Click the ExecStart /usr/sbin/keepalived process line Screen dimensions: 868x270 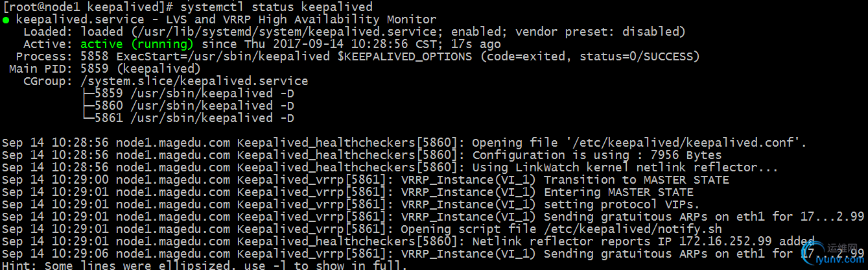(358, 56)
